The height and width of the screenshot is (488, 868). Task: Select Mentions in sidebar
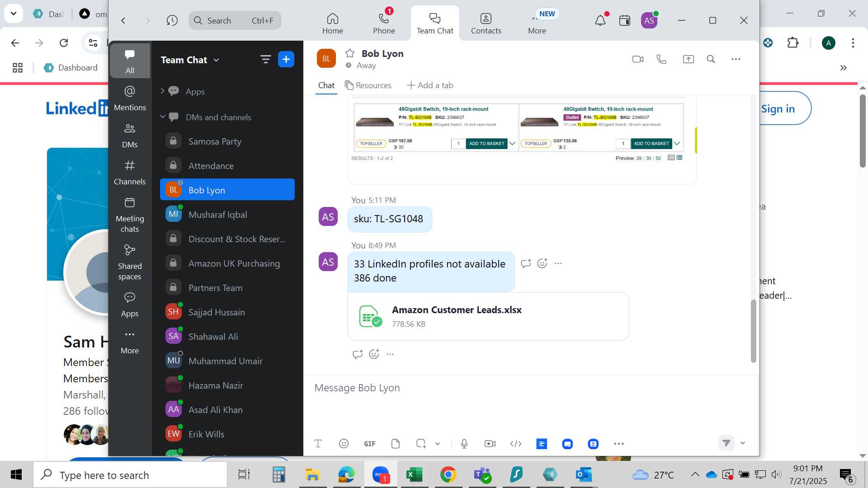click(x=130, y=98)
